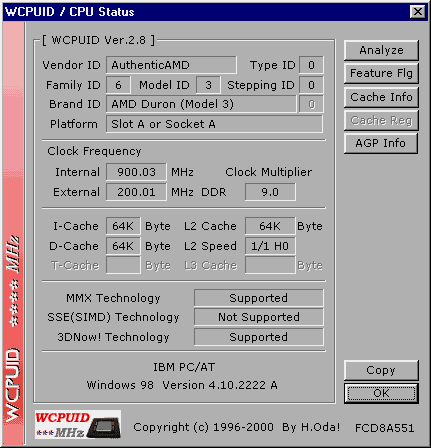The height and width of the screenshot is (448, 431).
Task: Open the AGP Info window
Action: pyautogui.click(x=381, y=143)
